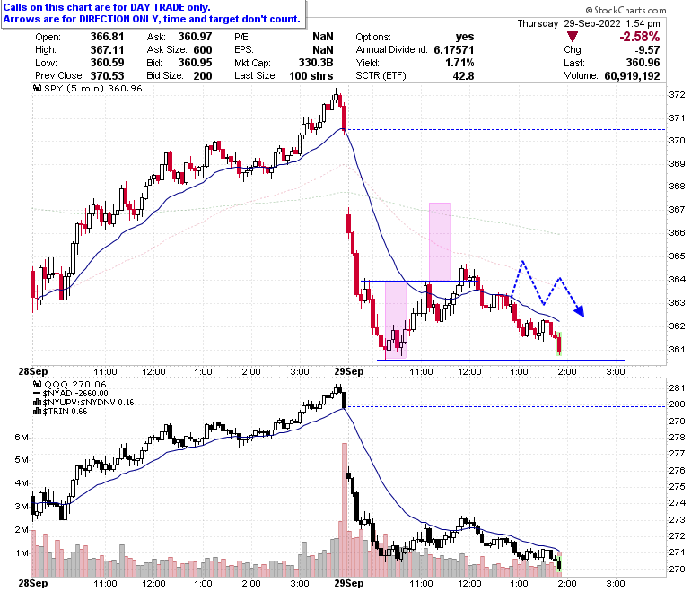Click the Last value 360.96

(x=643, y=63)
